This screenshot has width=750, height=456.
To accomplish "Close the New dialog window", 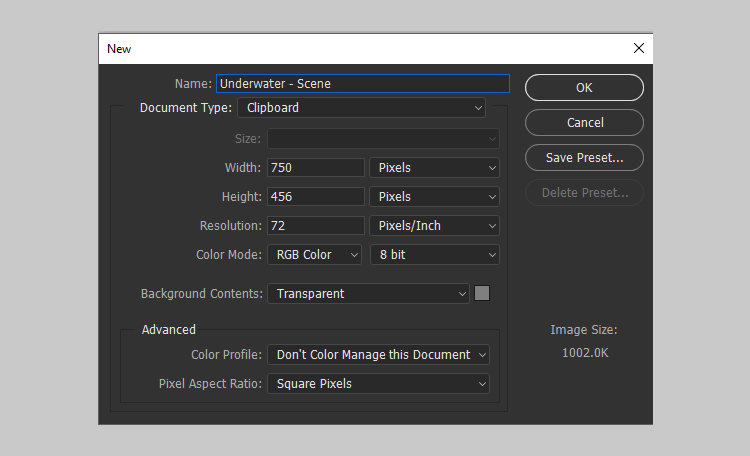I will tap(639, 48).
